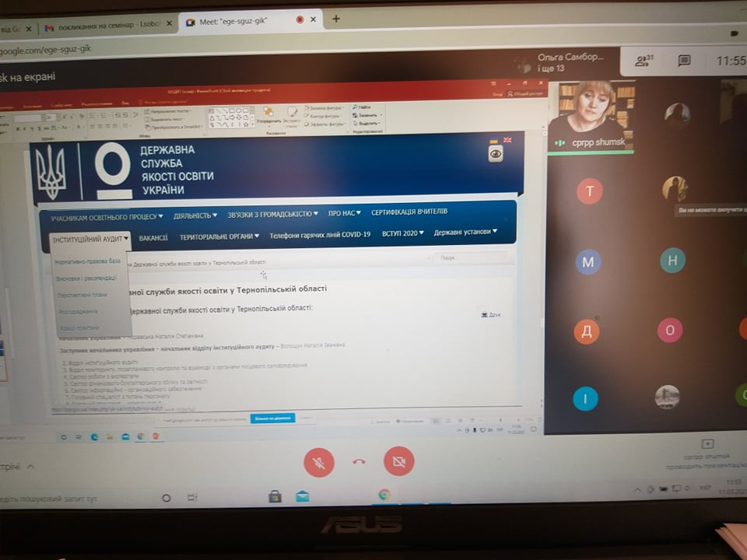
Task: Expand УЧАСНИКАМ ОСВІТНЬОГО ПРОЦЕСУ menu
Action: (x=107, y=217)
